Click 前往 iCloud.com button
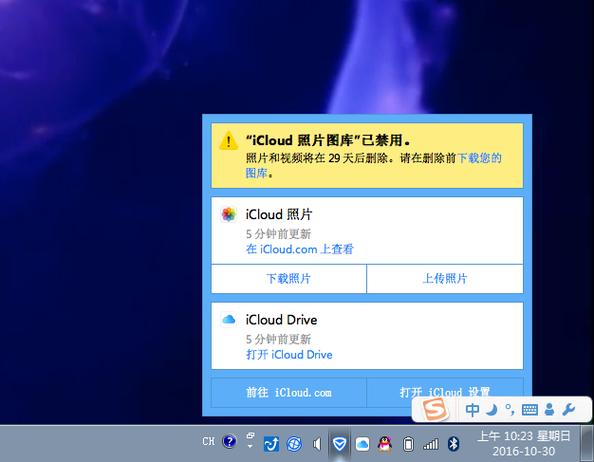 coord(289,392)
